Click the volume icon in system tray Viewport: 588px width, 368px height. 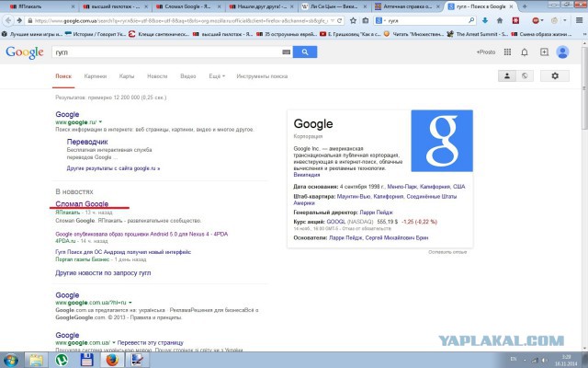click(544, 360)
